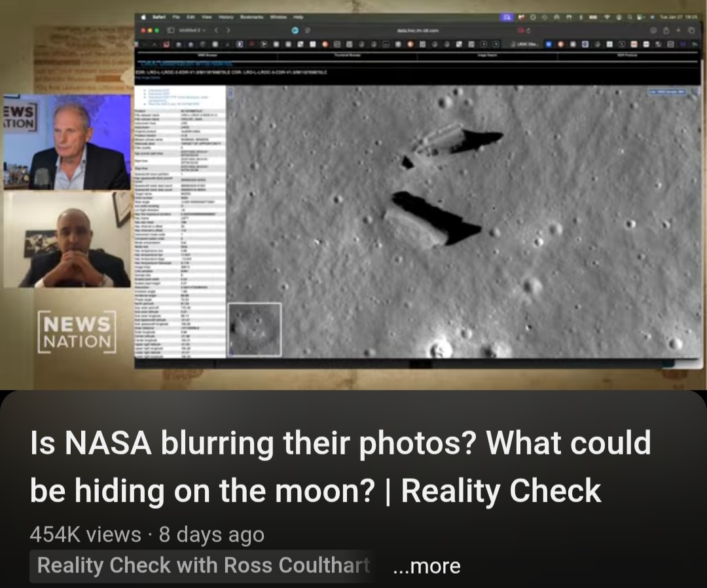Go back with the Safari back arrow
This screenshot has width=707, height=588.
(x=217, y=30)
